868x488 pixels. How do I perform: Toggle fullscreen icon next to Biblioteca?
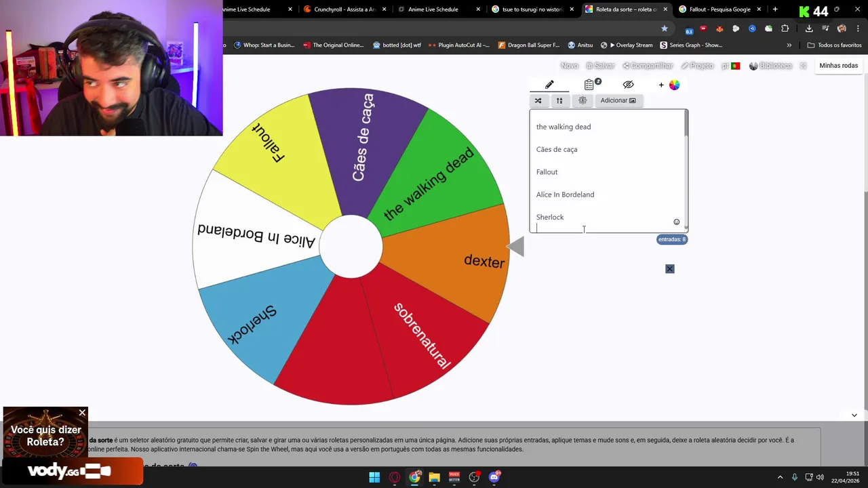click(x=803, y=66)
